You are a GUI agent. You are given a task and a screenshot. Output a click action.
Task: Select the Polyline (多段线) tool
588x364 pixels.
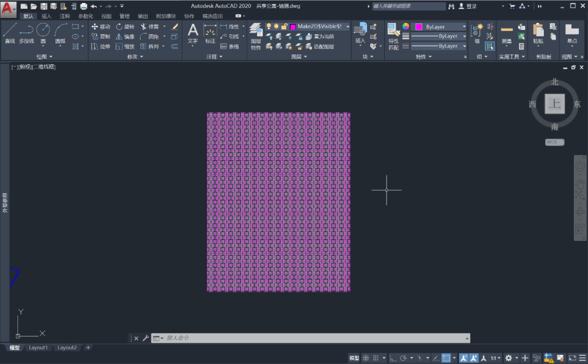point(26,33)
